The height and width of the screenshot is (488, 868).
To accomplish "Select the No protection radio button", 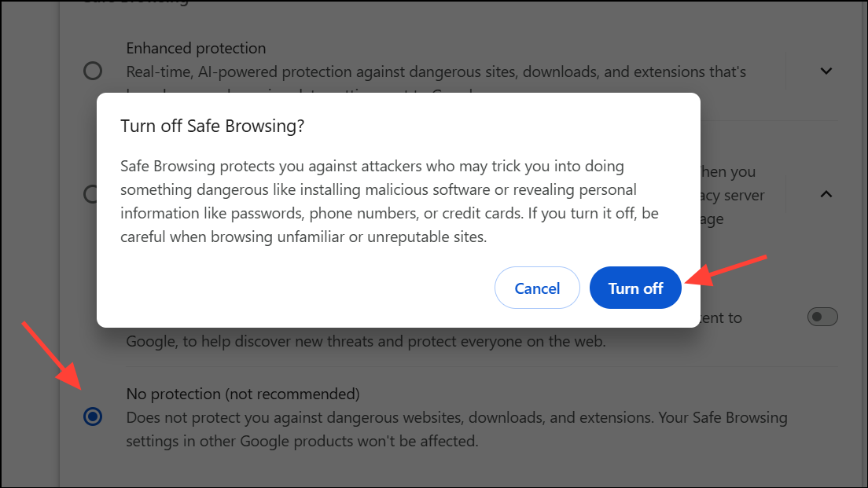I will tap(93, 416).
